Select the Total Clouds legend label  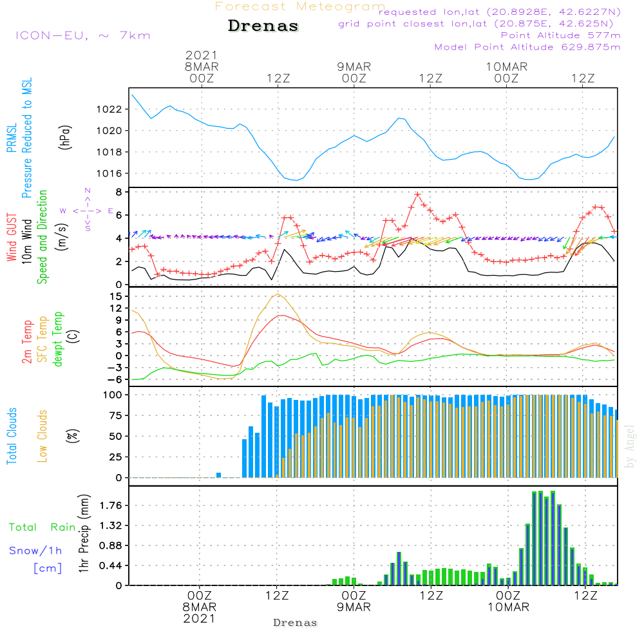(x=12, y=436)
